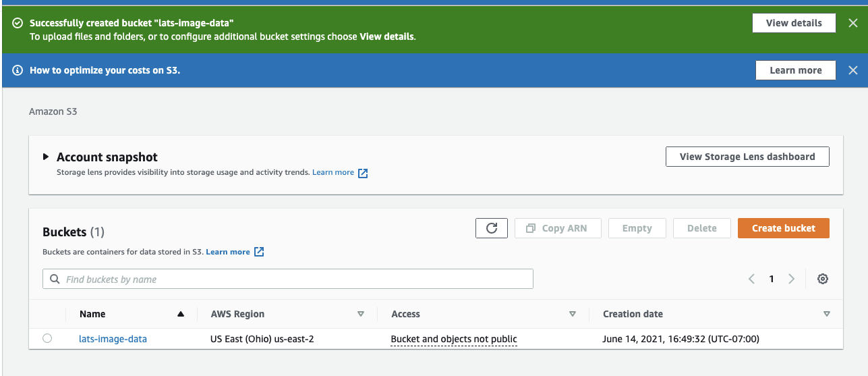Click Learn more in the blue banner
The image size is (868, 376).
[795, 70]
